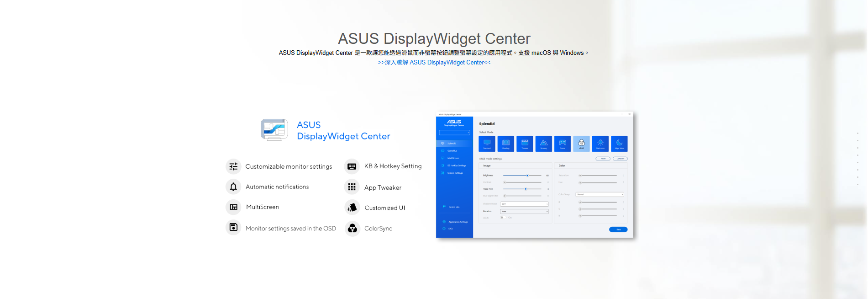This screenshot has height=299, width=868.
Task: Open the monitor selection dropdown in sidebar
Action: tap(454, 133)
